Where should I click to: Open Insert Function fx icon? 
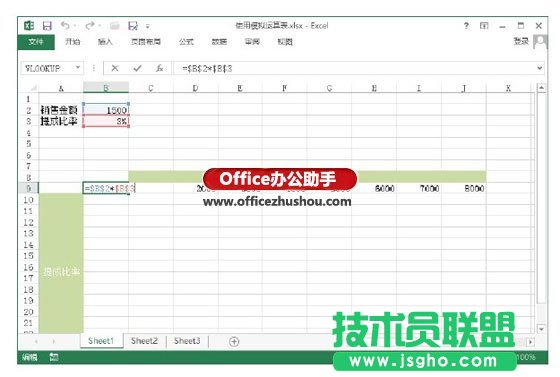(x=160, y=68)
